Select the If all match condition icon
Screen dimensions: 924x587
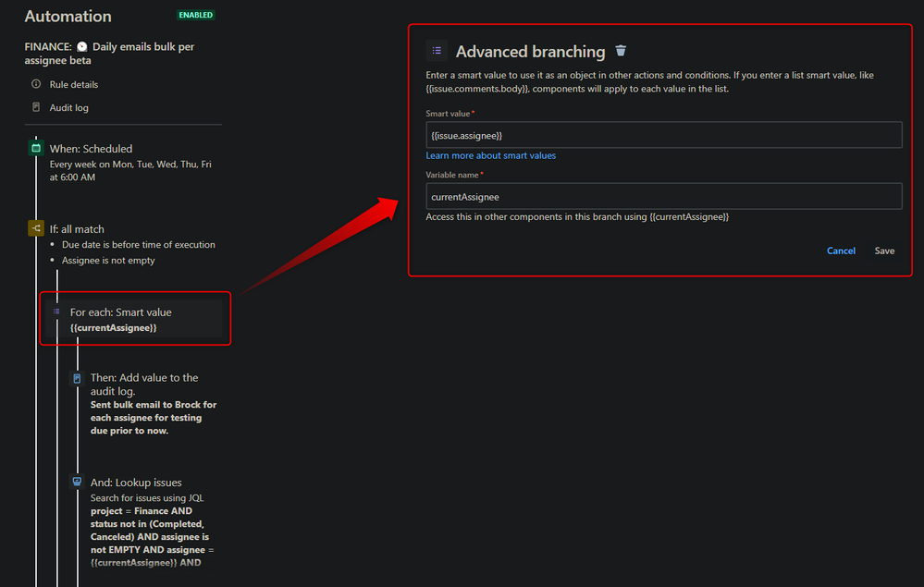[36, 227]
